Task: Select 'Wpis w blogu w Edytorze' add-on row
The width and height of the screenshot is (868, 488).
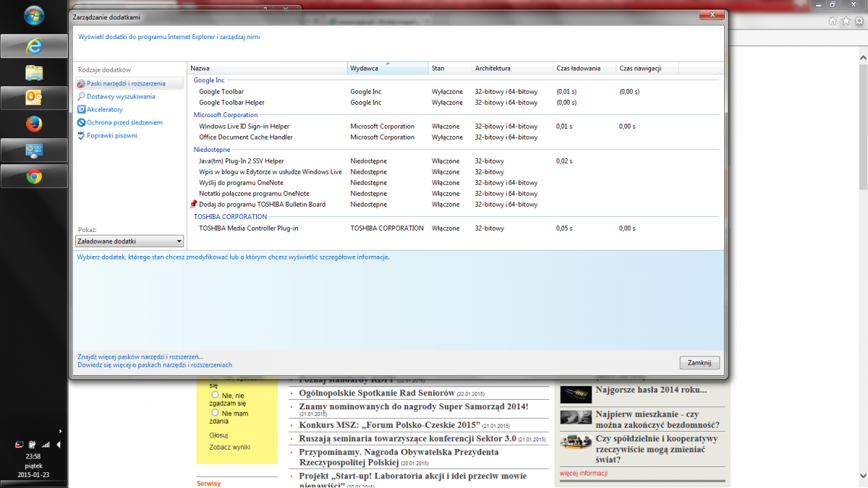Action: pyautogui.click(x=454, y=172)
